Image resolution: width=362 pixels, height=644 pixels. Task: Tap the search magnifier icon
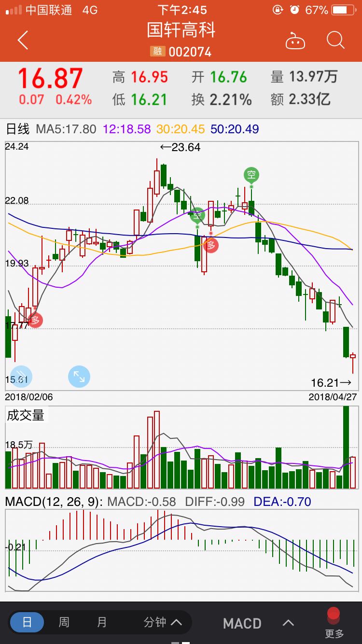click(x=335, y=41)
